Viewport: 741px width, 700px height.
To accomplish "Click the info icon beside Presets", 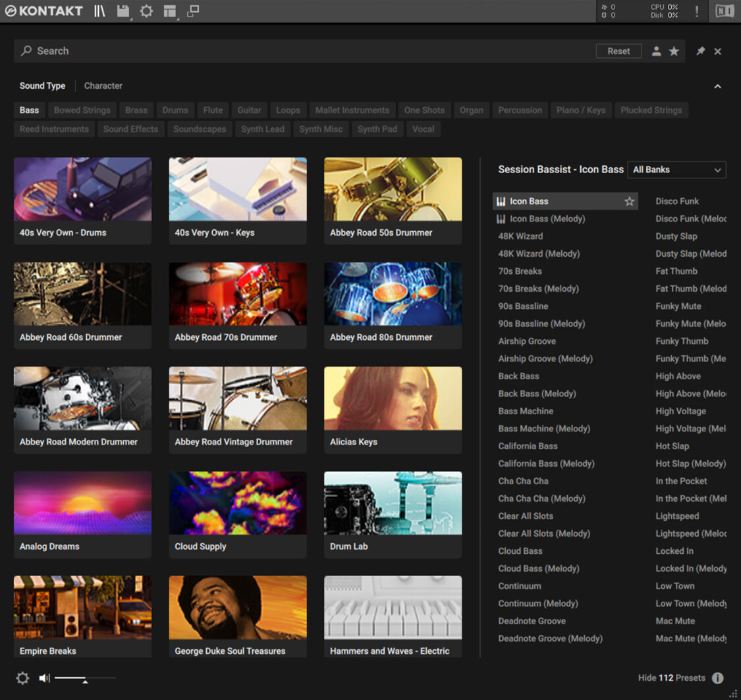I will click(x=718, y=678).
